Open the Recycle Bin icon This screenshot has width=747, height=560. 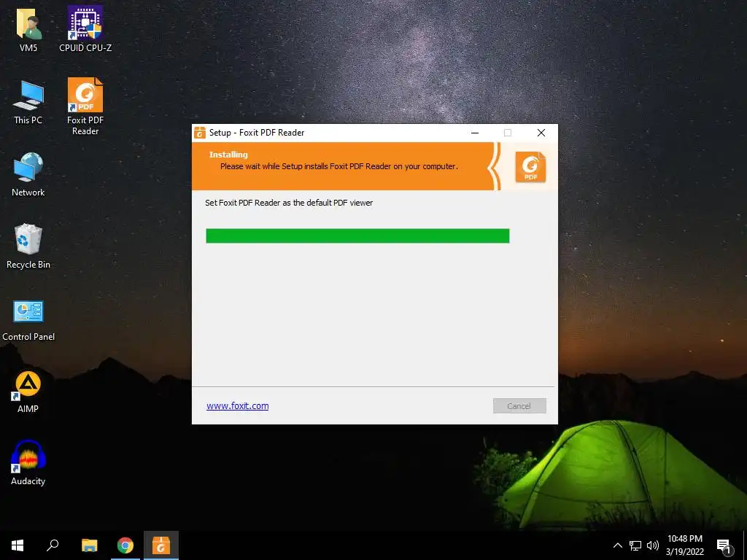(28, 246)
